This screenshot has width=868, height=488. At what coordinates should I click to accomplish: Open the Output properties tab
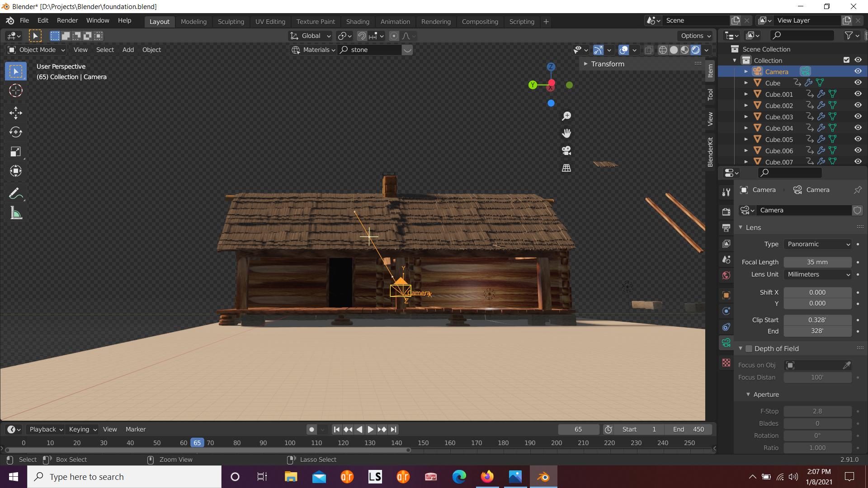(x=726, y=228)
